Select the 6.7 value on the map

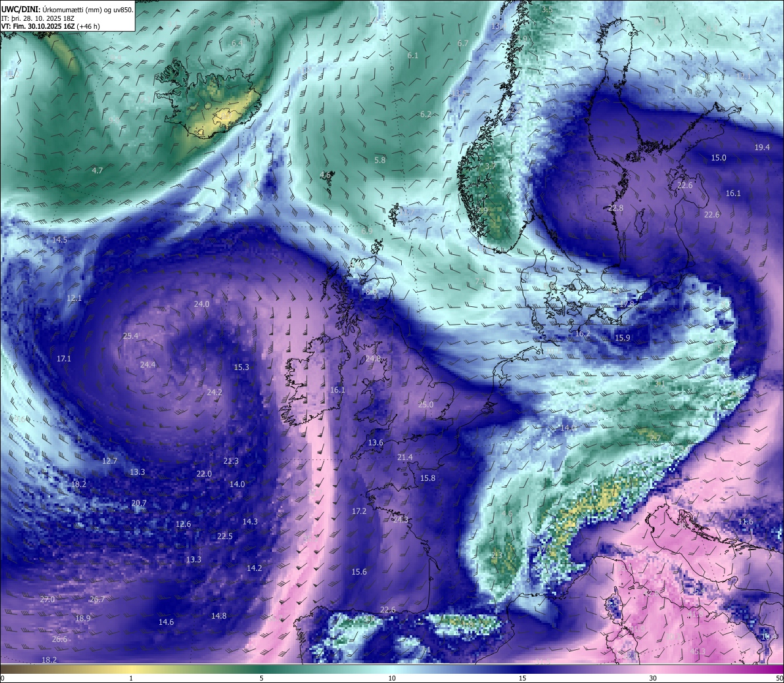(x=463, y=43)
